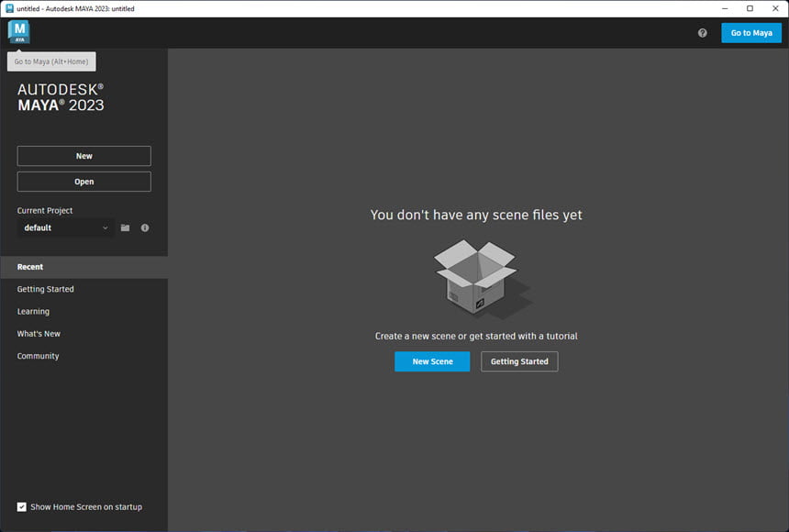
Task: Click the Maya logo icon at top left
Action: (19, 32)
